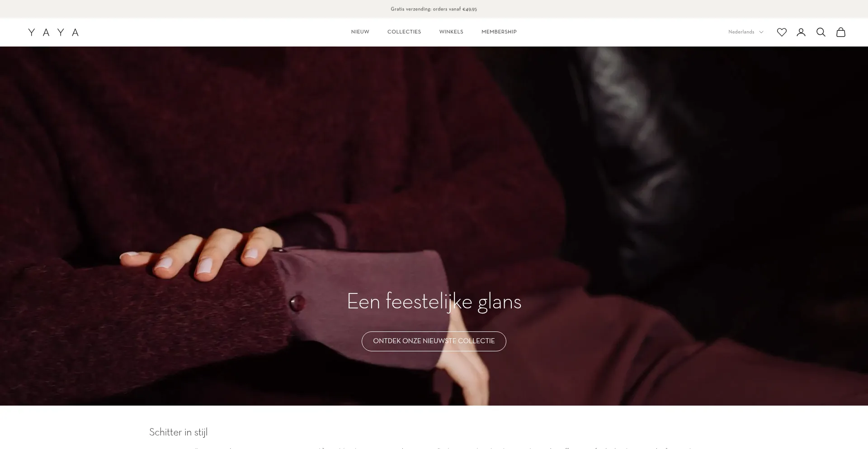Click the announcement bar background

click(x=181, y=9)
